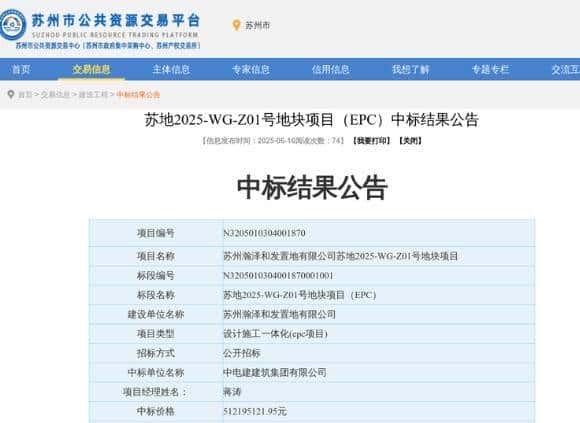The image size is (580, 423).
Task: Click the Suzhou platform circular logo
Action: (x=13, y=25)
